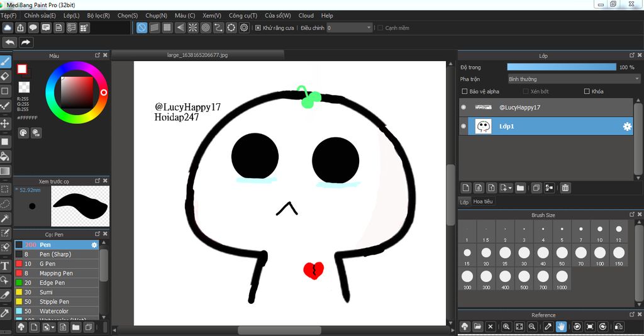Screen dimensions: 644x336
Task: Select the Move tool
Action: click(x=5, y=123)
